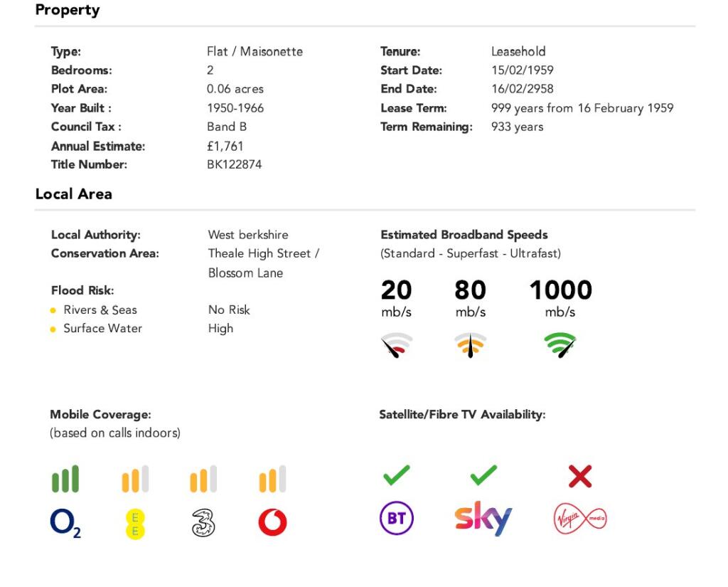Click the 1000 mb/s speed value
The width and height of the screenshot is (728, 587).
click(x=560, y=290)
